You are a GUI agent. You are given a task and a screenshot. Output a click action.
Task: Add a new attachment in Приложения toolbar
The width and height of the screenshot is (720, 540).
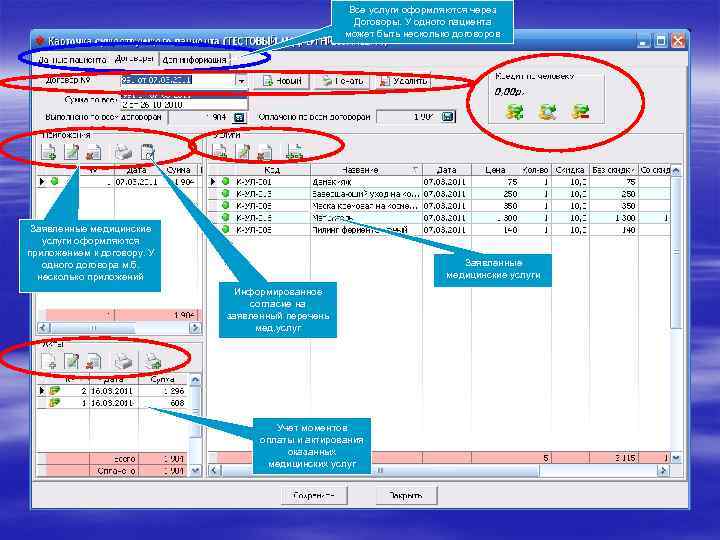pyautogui.click(x=49, y=152)
